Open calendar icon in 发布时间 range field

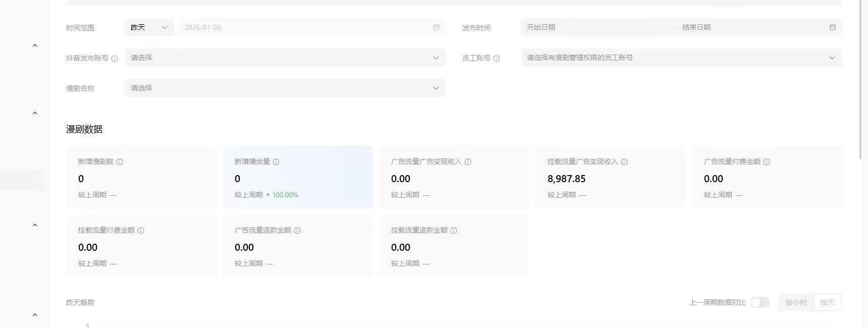pyautogui.click(x=832, y=27)
